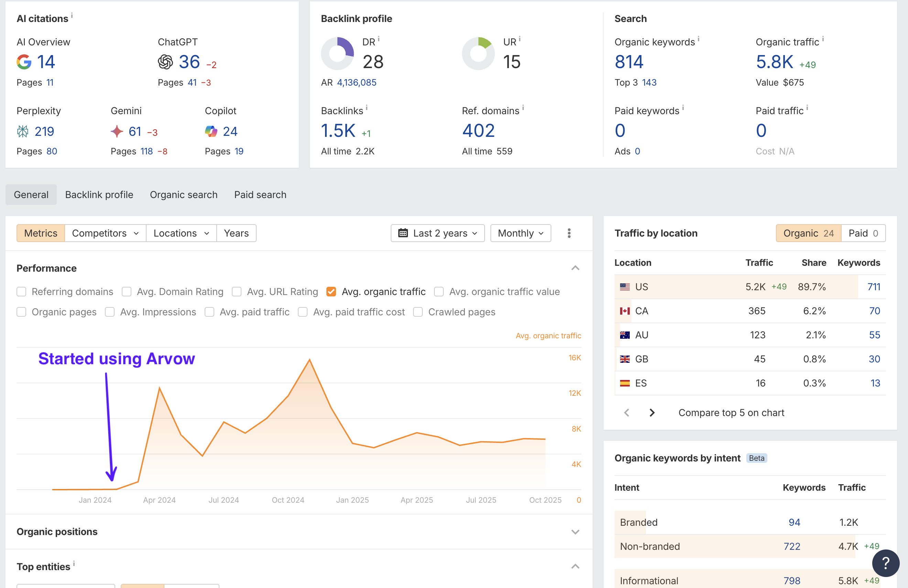The height and width of the screenshot is (588, 908).
Task: Enable the Referring domains checkbox
Action: pos(21,292)
